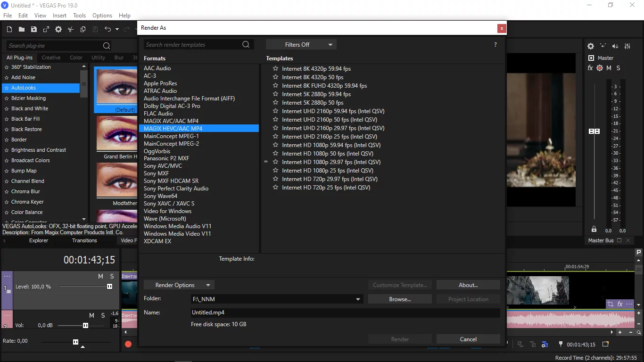
Task: Click the Search plug-ins magnifier icon
Action: (x=107, y=46)
